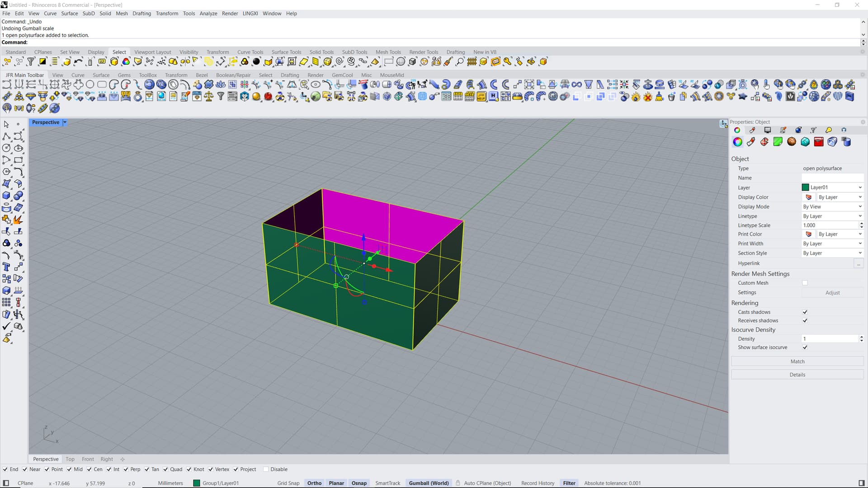Click the Details button
The width and height of the screenshot is (868, 488).
point(797,375)
